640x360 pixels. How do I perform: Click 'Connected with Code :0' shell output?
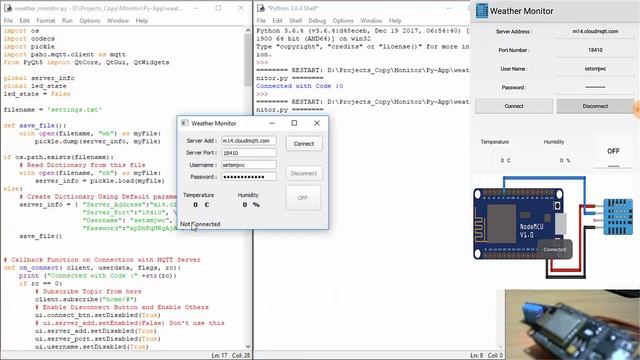pos(300,86)
